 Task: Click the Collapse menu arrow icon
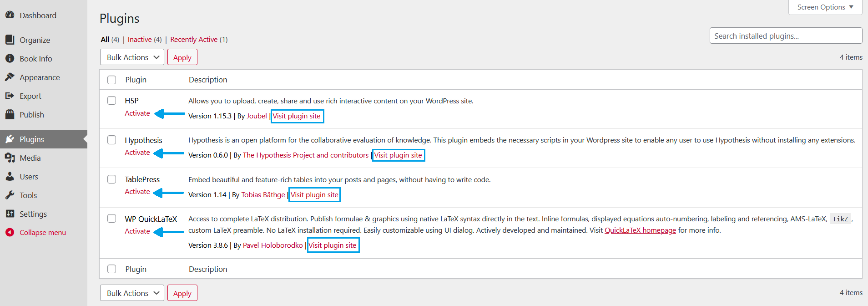10,232
